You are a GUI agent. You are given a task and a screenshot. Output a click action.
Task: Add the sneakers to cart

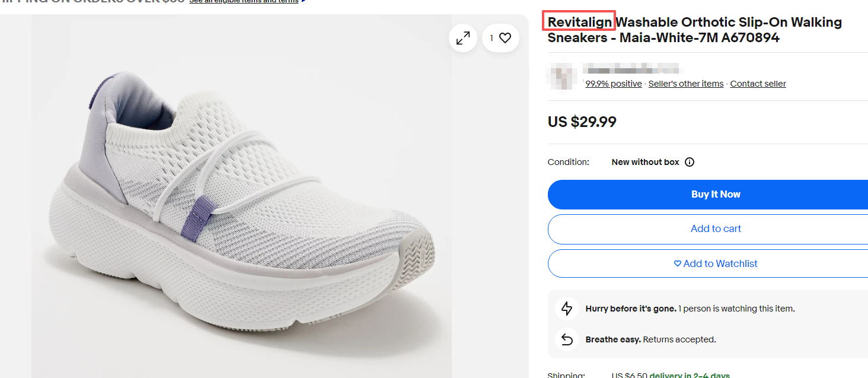pos(715,229)
